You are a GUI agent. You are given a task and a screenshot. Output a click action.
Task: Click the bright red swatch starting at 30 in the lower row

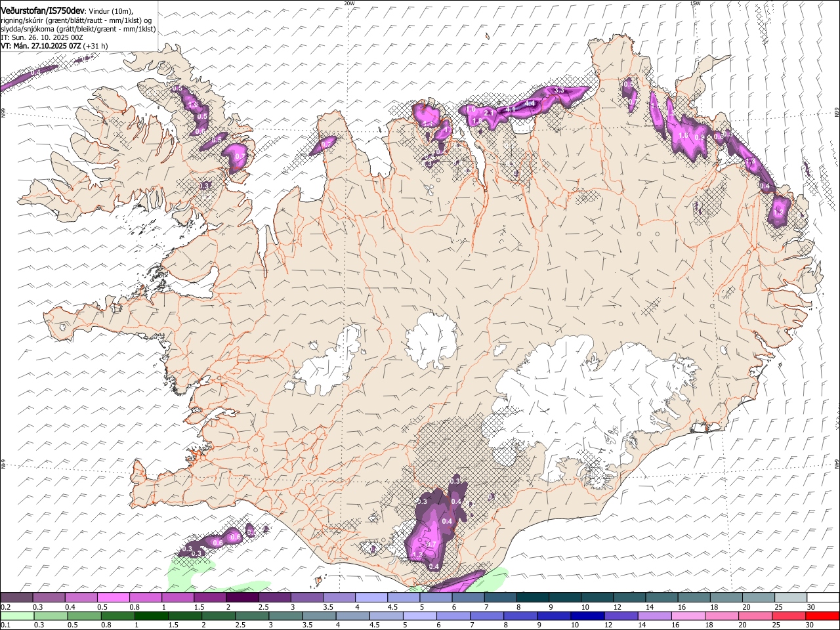click(822, 616)
